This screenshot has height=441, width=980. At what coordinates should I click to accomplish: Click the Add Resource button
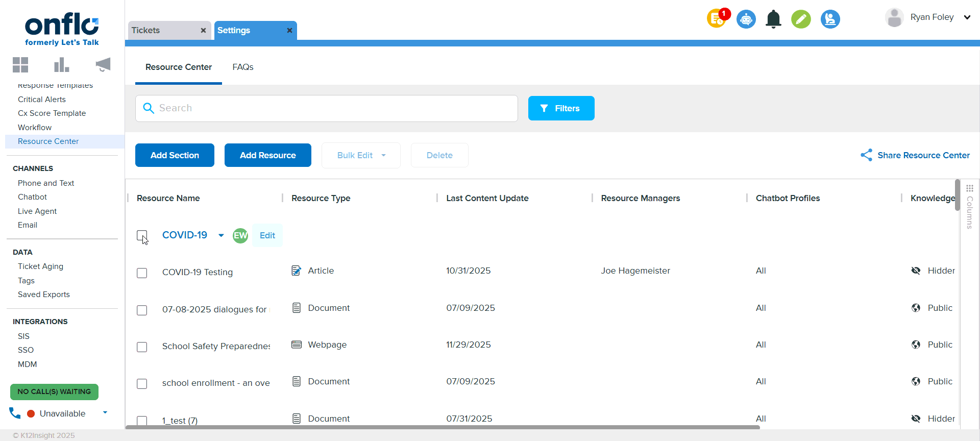click(267, 155)
